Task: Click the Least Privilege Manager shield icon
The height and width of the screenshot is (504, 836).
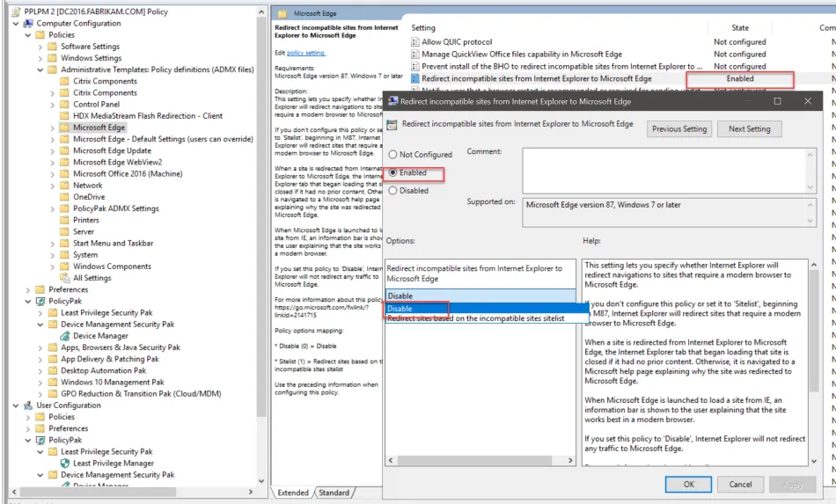Action: (x=65, y=463)
